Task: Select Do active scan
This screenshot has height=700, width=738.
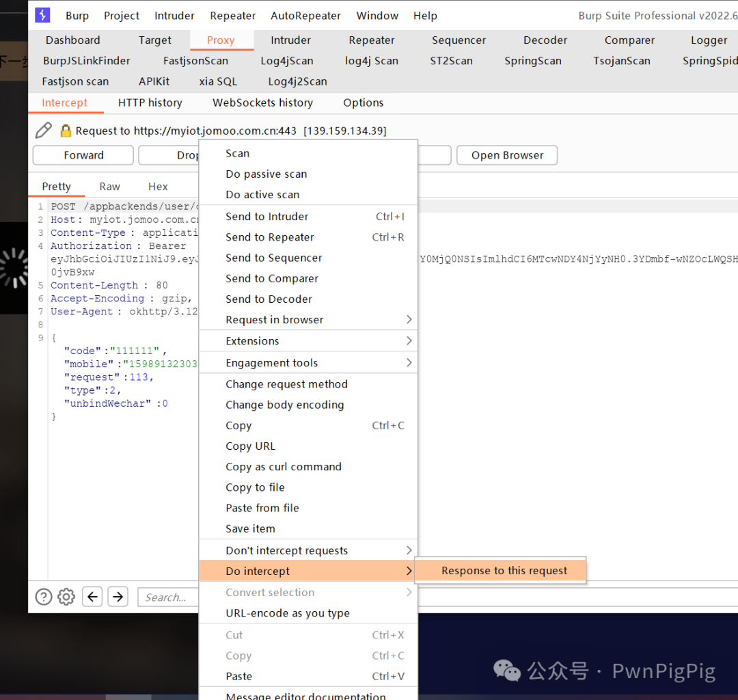Action: tap(308, 194)
